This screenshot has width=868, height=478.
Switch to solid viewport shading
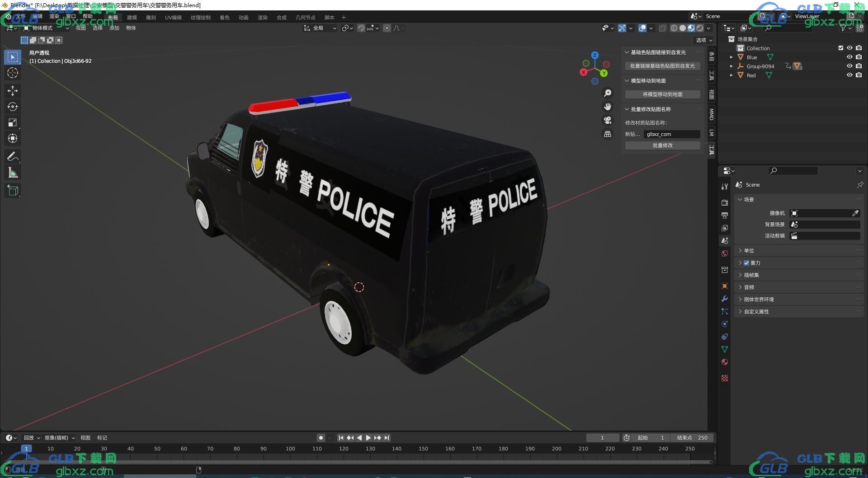(x=683, y=28)
